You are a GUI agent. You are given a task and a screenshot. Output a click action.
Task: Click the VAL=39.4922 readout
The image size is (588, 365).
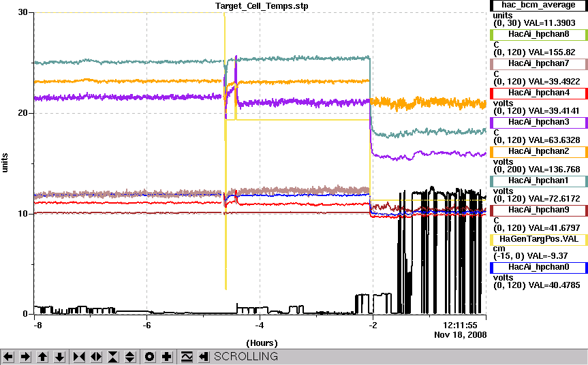[x=554, y=82]
